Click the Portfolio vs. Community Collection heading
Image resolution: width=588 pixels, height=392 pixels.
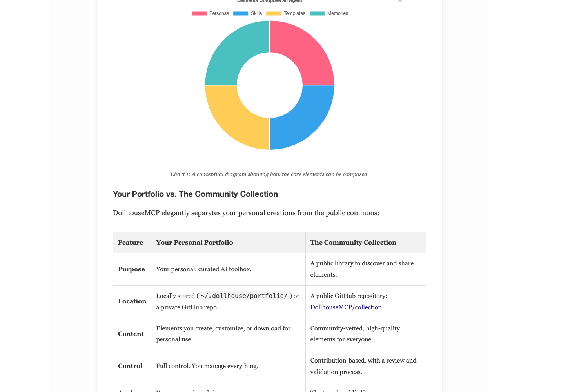pyautogui.click(x=195, y=194)
